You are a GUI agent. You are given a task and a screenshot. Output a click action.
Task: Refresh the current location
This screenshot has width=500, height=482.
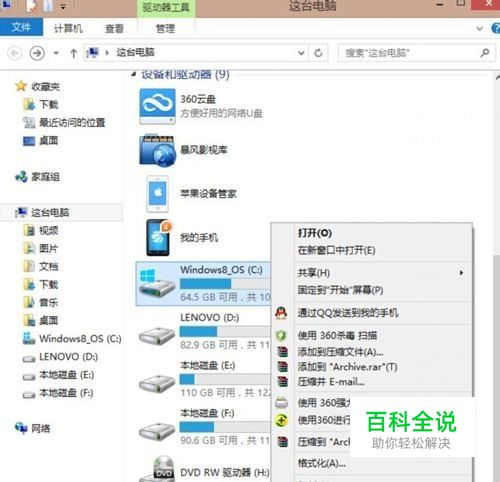point(319,53)
